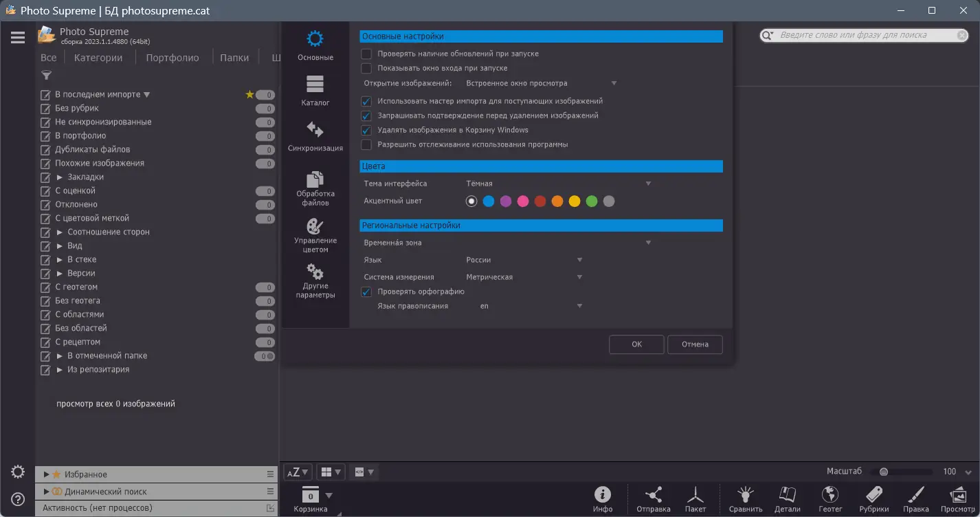This screenshot has width=980, height=517.
Task: Choose the purple accent color
Action: click(x=506, y=201)
